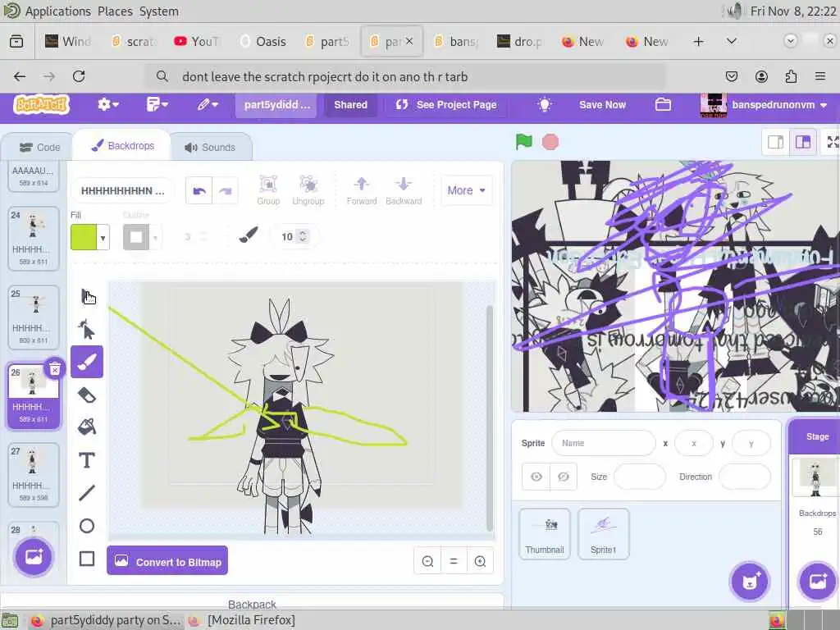
Task: Switch to the Oasis browser tab
Action: point(264,41)
